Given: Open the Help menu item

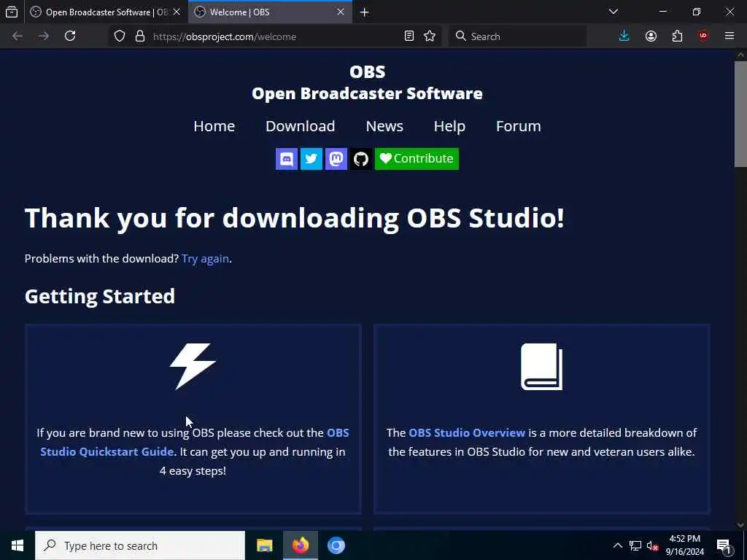Looking at the screenshot, I should pyautogui.click(x=449, y=126).
